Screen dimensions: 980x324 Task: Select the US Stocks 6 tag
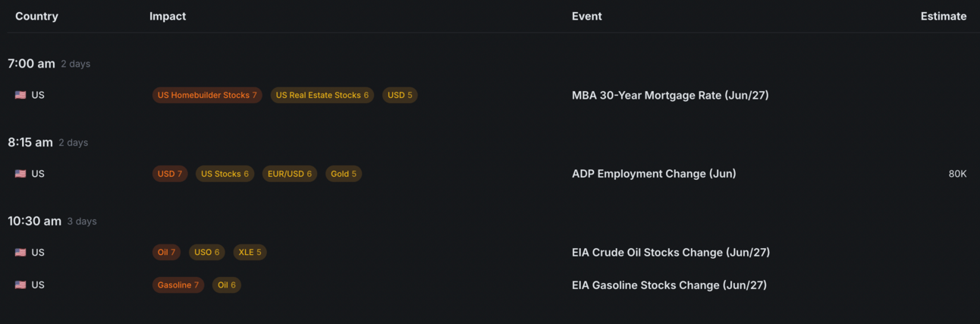click(225, 174)
